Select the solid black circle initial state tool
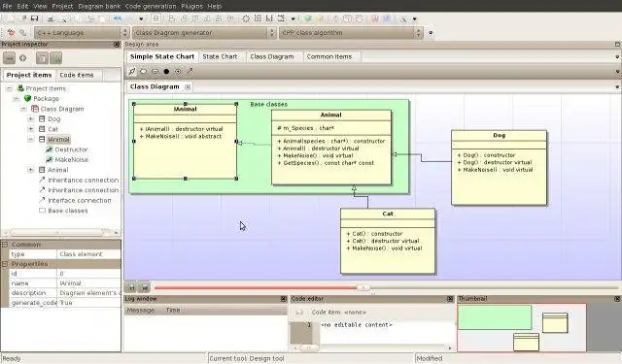This screenshot has width=622, height=364. click(166, 71)
